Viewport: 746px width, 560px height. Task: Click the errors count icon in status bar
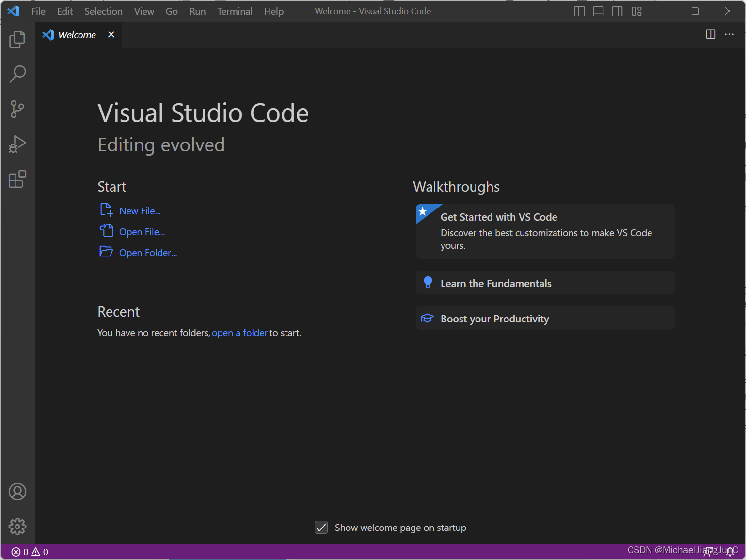point(16,552)
